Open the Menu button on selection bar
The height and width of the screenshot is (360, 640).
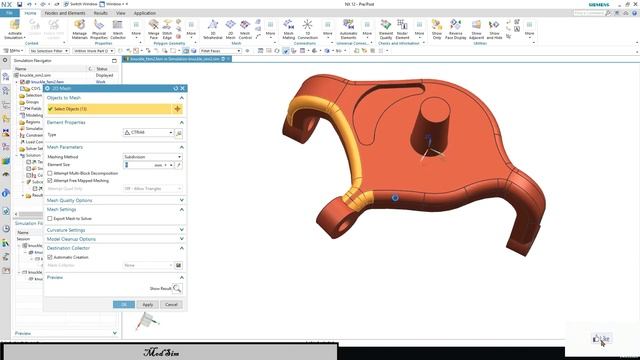14,51
